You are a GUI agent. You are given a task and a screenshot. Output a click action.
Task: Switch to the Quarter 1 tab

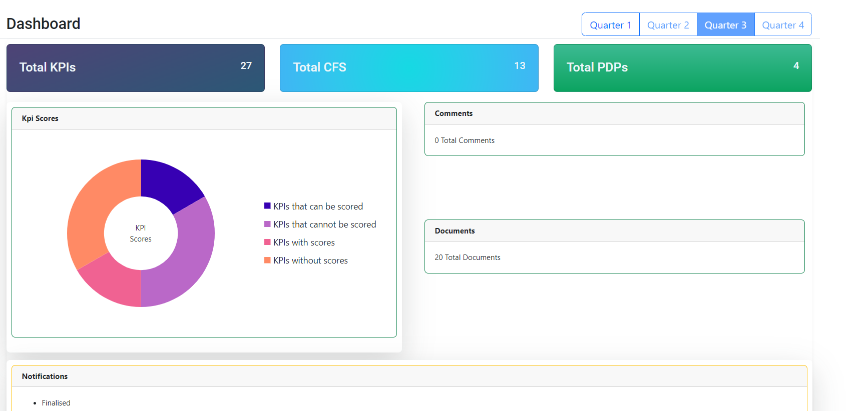[610, 25]
